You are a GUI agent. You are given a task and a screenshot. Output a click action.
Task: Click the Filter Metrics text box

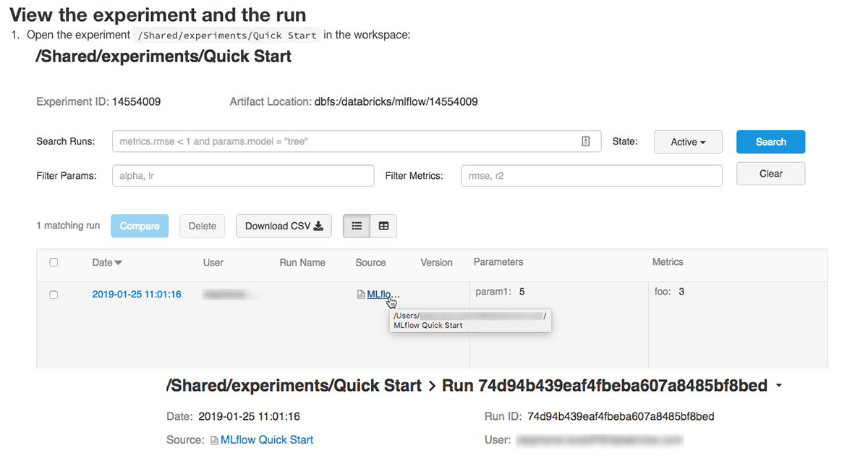tap(591, 176)
